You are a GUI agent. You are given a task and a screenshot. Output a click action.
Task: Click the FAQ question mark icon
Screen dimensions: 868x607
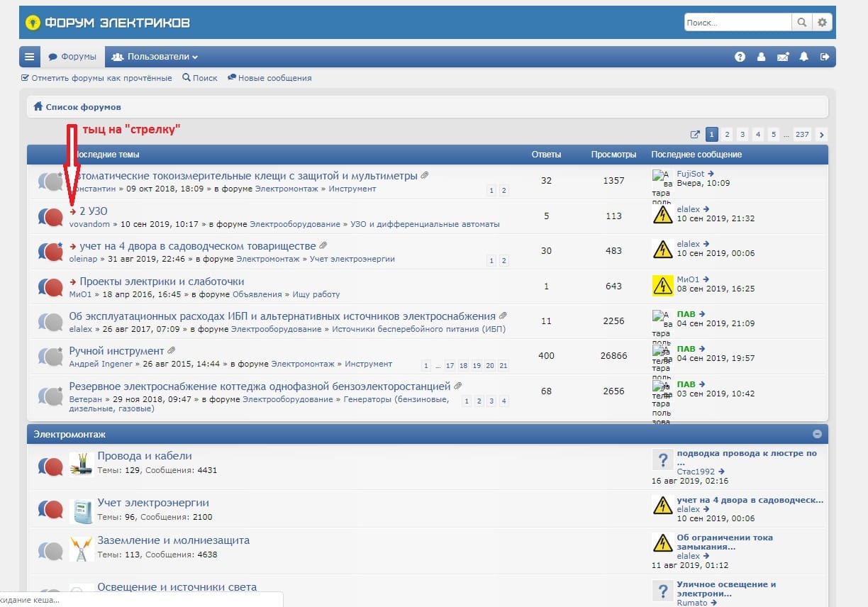[x=740, y=57]
